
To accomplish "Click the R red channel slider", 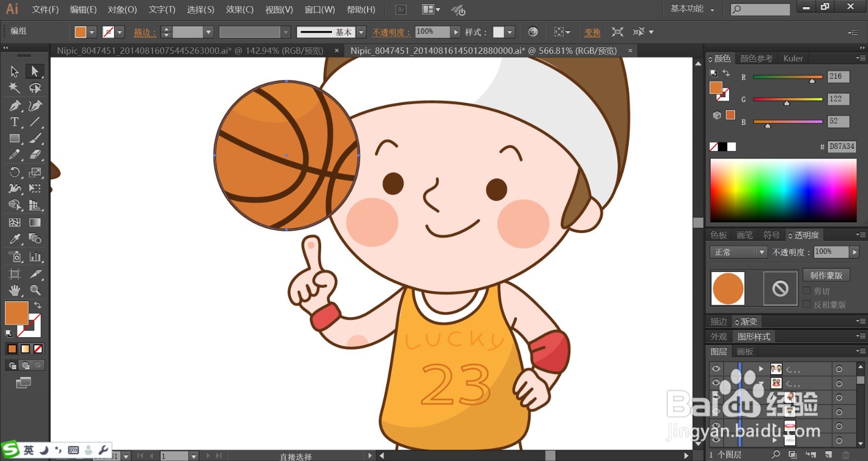I will click(x=788, y=77).
